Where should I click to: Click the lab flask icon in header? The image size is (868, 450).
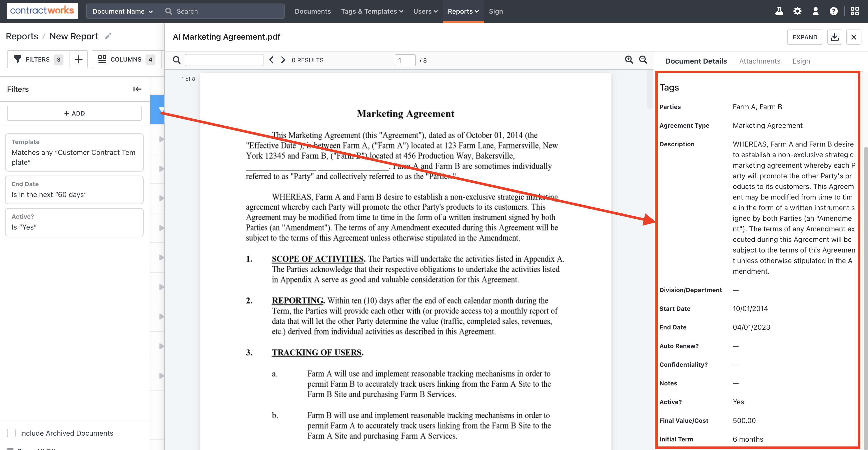(779, 11)
